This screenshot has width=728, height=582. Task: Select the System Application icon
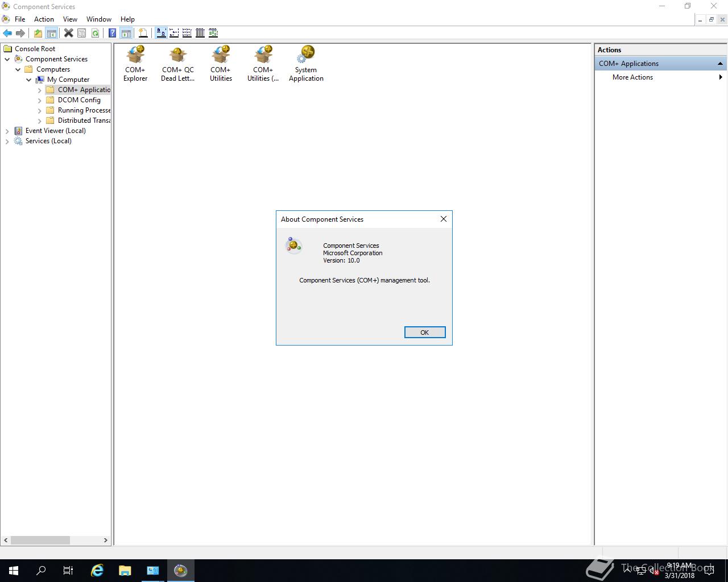(306, 64)
